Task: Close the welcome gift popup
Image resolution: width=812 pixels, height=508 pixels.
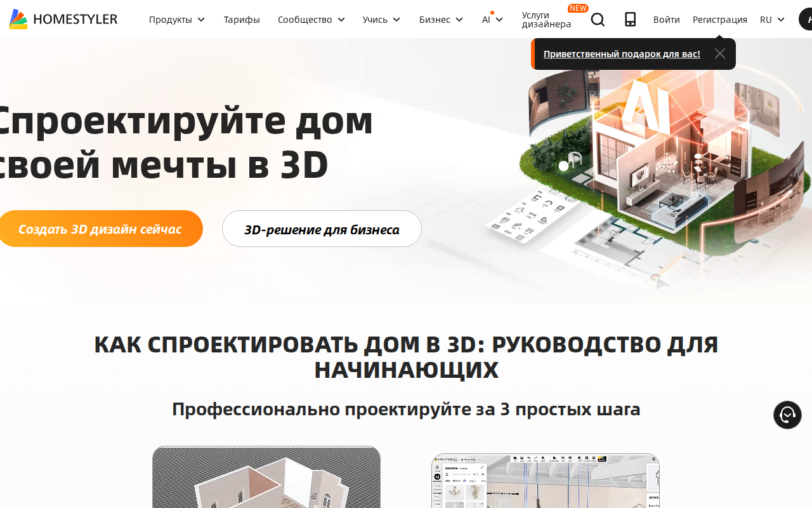Action: 719,53
